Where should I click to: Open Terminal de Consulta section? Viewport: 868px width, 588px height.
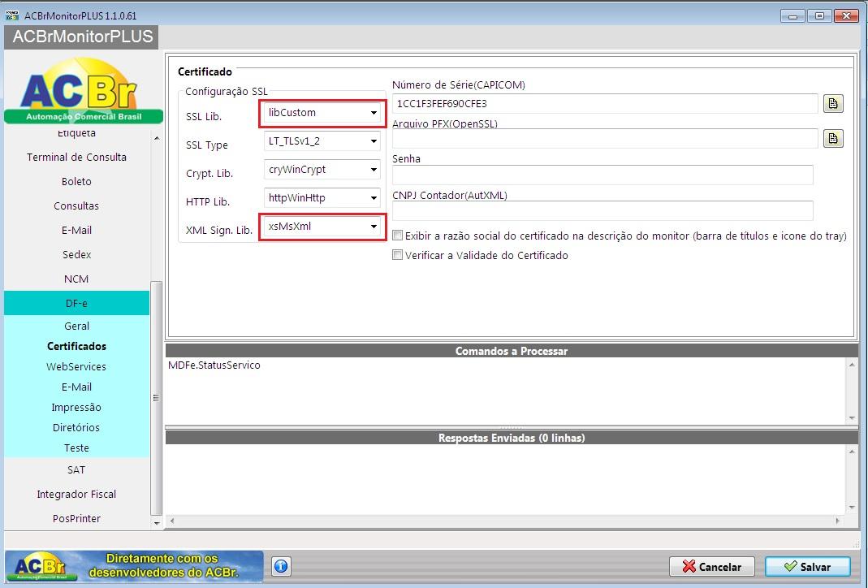[x=76, y=158]
